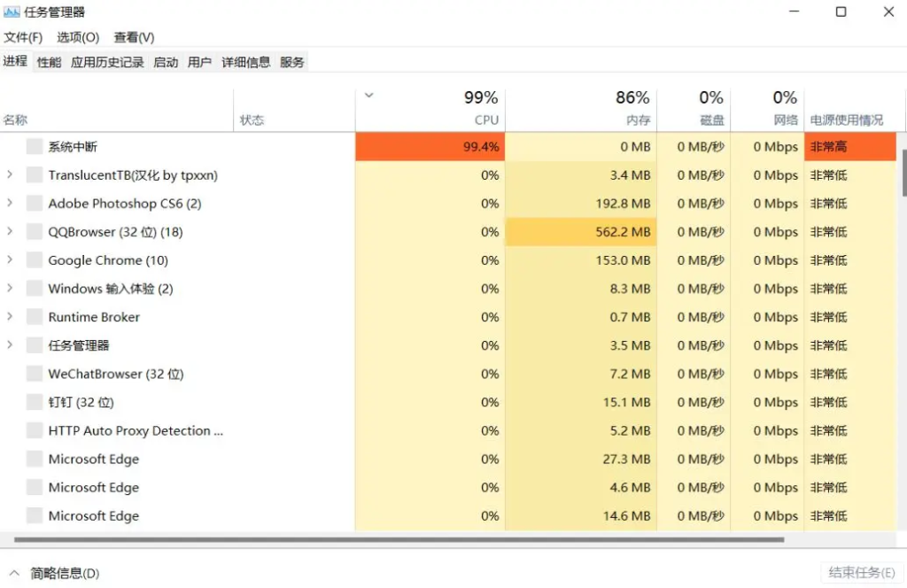This screenshot has width=907, height=588.
Task: Click the Adobe Photoshop CS6 process icon
Action: click(35, 203)
